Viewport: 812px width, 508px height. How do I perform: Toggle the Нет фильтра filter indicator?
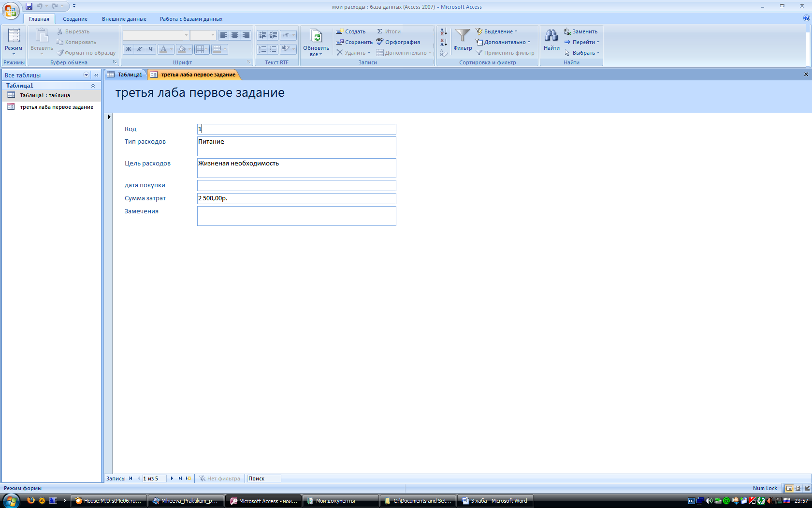(x=219, y=478)
